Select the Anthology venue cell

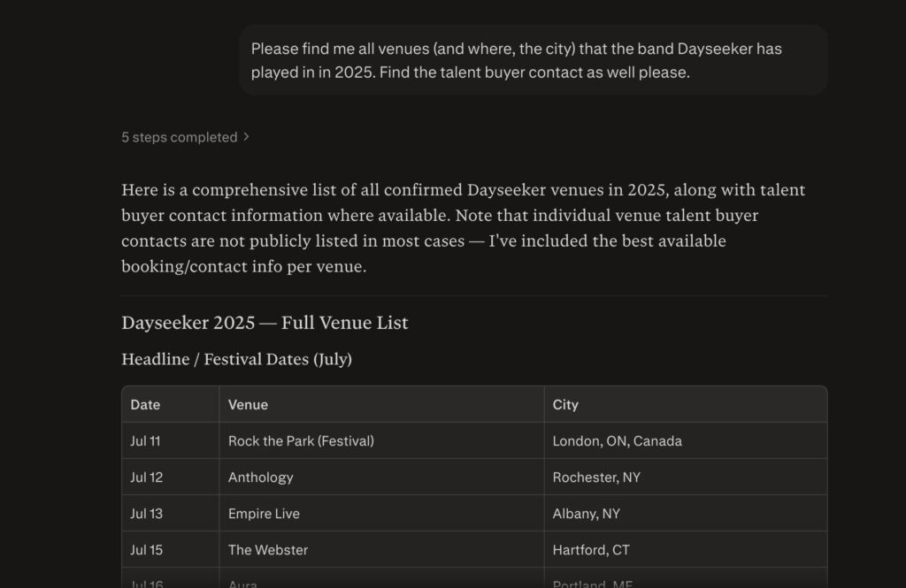(260, 477)
